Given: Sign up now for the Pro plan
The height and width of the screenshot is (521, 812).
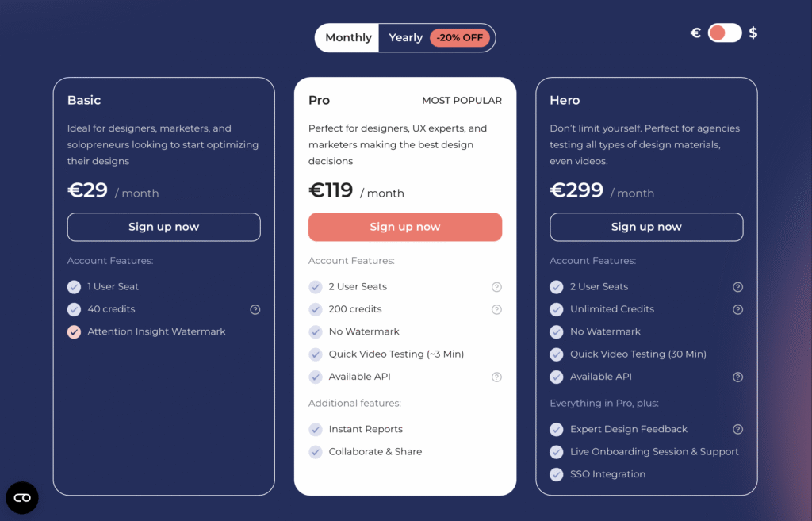Looking at the screenshot, I should [x=405, y=227].
